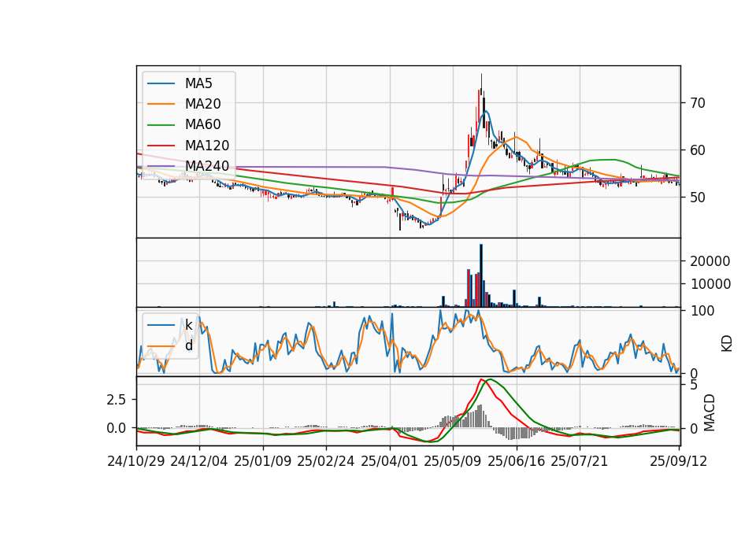The image size is (756, 543).
Task: Click the 25/04/01 date axis label
Action: [390, 461]
